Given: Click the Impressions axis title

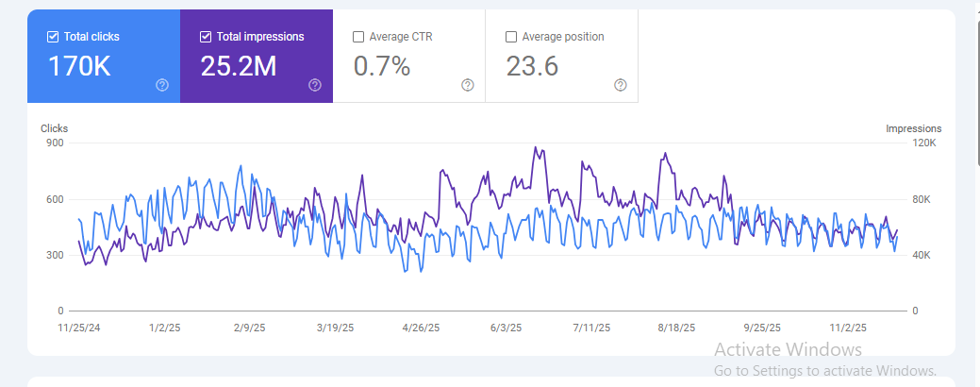Looking at the screenshot, I should pos(913,128).
